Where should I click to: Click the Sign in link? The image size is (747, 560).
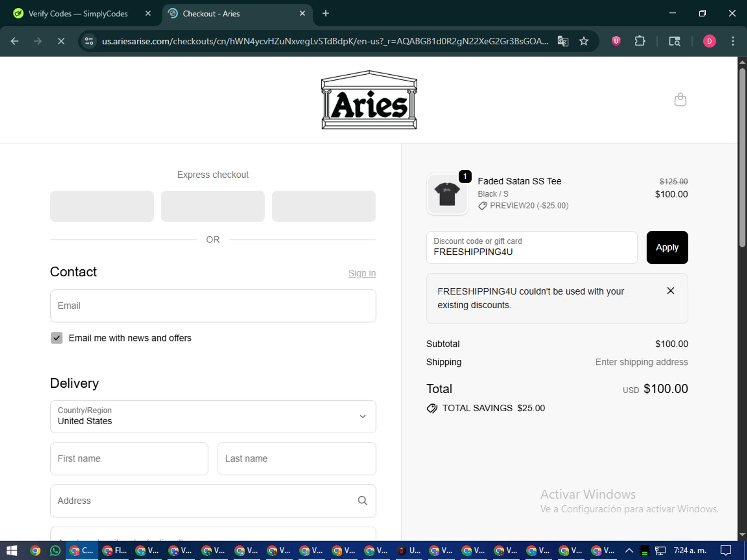(362, 273)
